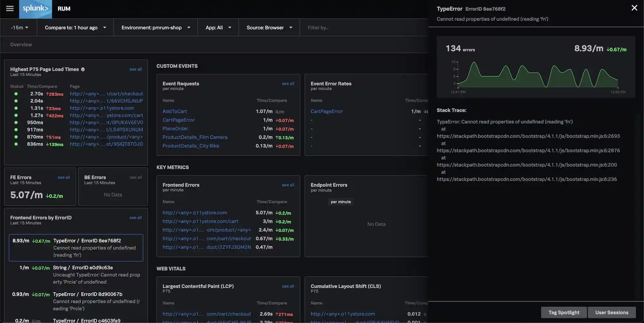The width and height of the screenshot is (644, 323).
Task: Open the -15m time range dropdown
Action: pyautogui.click(x=19, y=28)
